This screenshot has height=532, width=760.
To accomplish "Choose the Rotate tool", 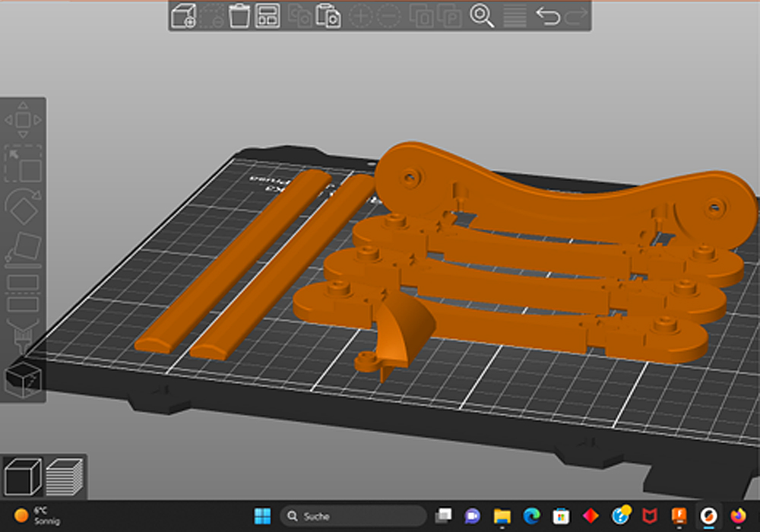I will [23, 206].
